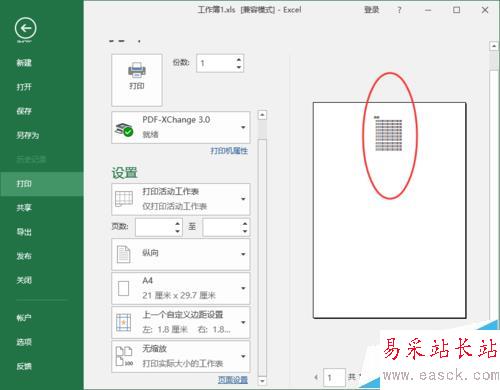The height and width of the screenshot is (390, 500).
Task: Click the worksheet grid icon beside 打印活动工作表
Action: click(x=124, y=199)
